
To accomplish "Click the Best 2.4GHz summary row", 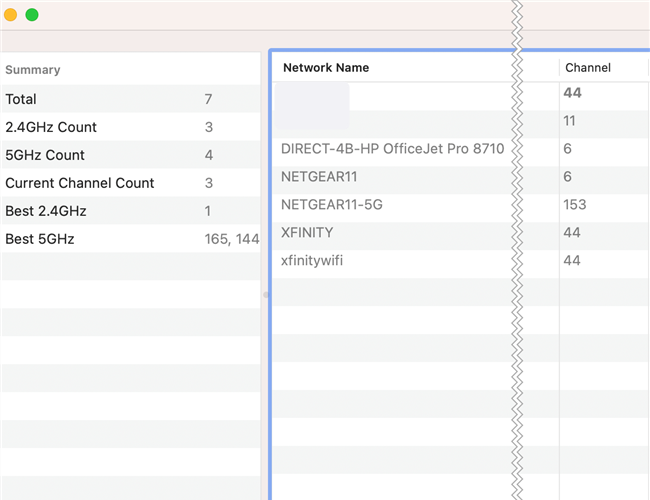I will click(x=46, y=211).
